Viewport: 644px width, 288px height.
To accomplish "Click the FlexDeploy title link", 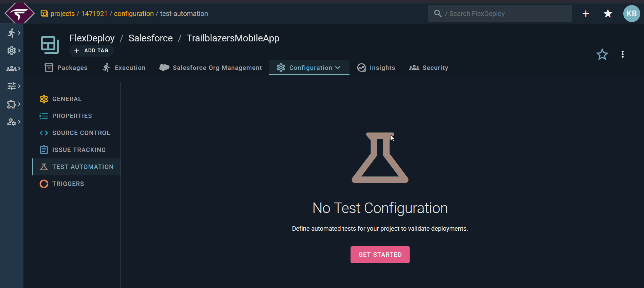I will pyautogui.click(x=92, y=38).
